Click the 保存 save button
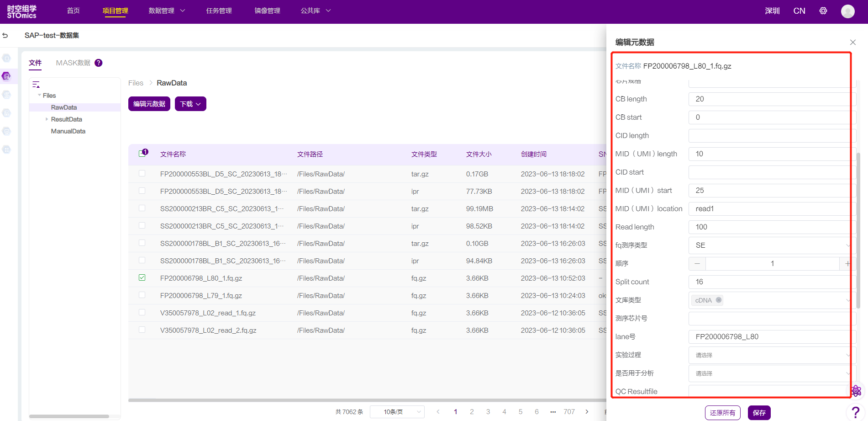 coord(759,413)
